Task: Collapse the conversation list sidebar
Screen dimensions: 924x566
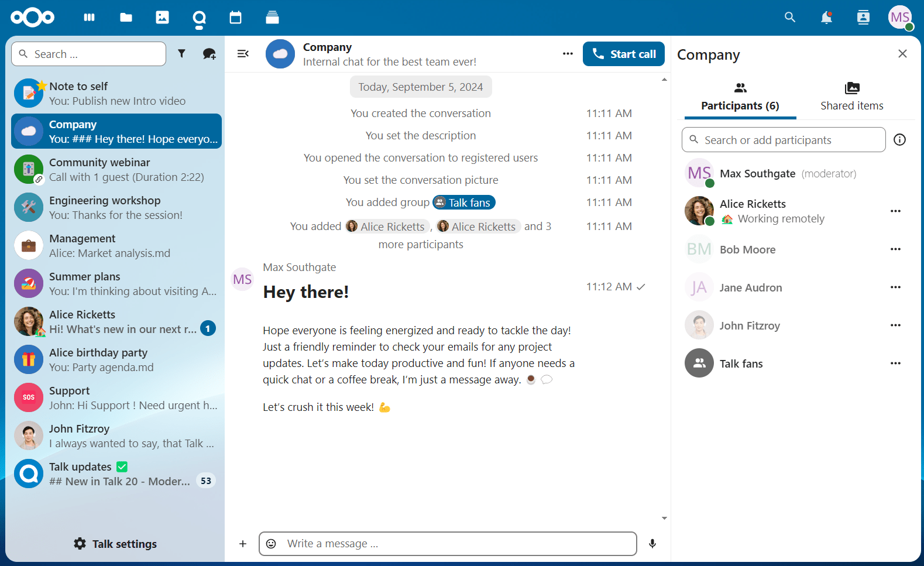Action: pos(243,54)
